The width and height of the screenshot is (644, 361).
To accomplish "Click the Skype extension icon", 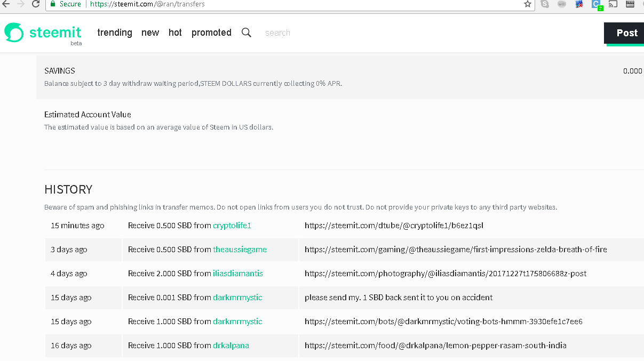I will coord(545,4).
